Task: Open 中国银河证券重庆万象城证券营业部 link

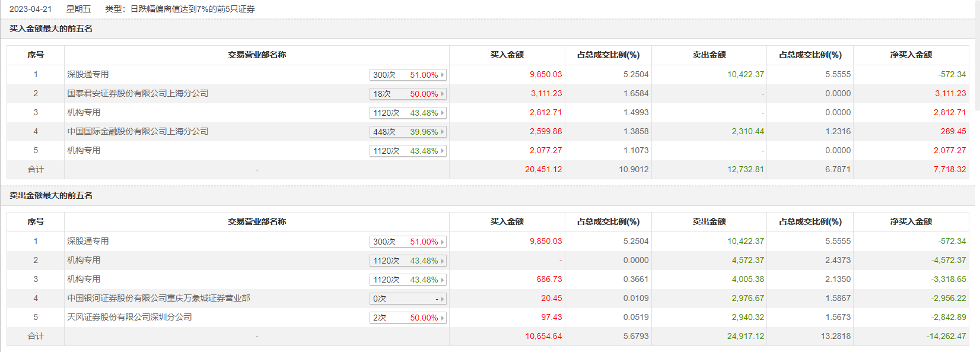Action: click(x=158, y=298)
